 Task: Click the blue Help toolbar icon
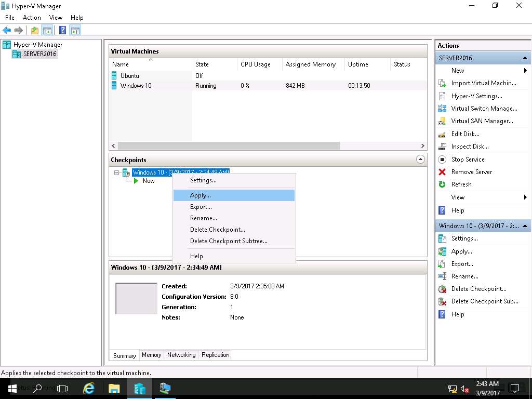tap(62, 30)
